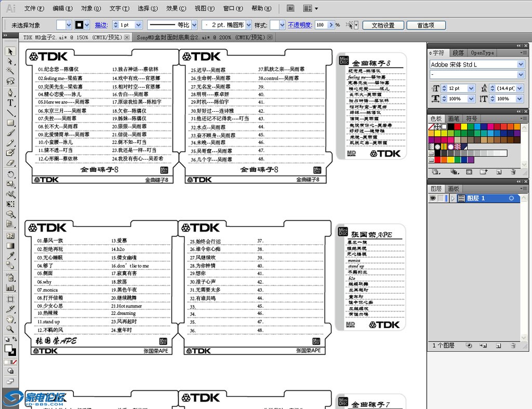
Task: Select the Scale tool
Action: pos(10,184)
